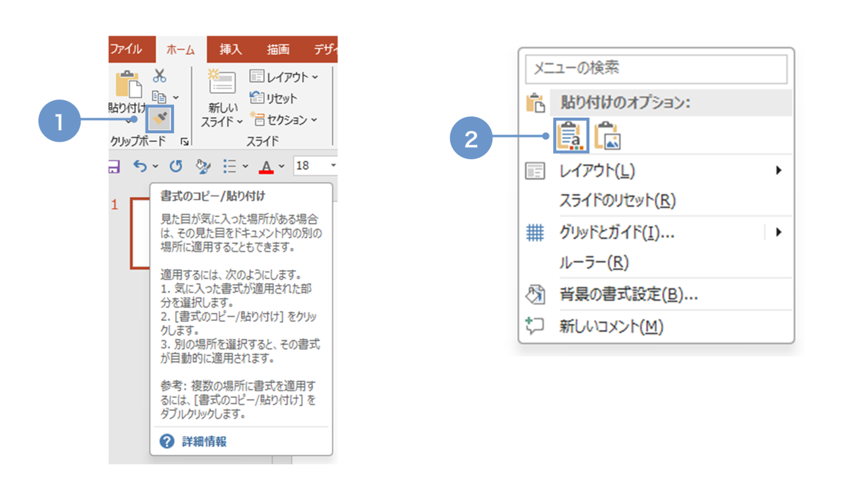The image size is (868, 488).
Task: Click the 貼り付け paste clipboard icon
Action: click(x=129, y=85)
